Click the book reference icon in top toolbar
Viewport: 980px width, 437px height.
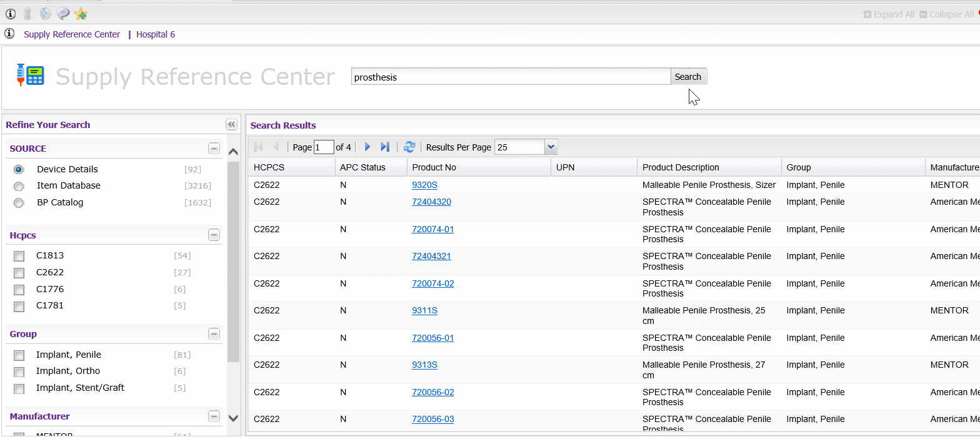[46, 14]
